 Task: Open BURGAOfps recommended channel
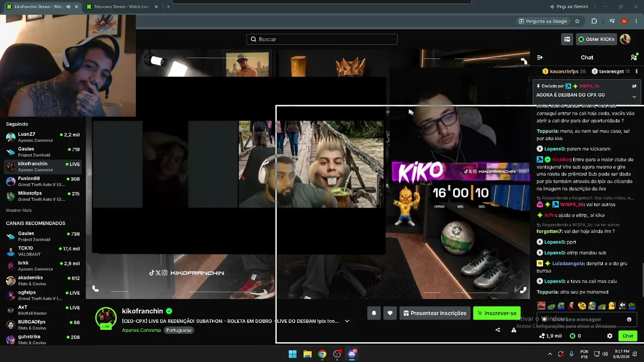click(x=43, y=325)
